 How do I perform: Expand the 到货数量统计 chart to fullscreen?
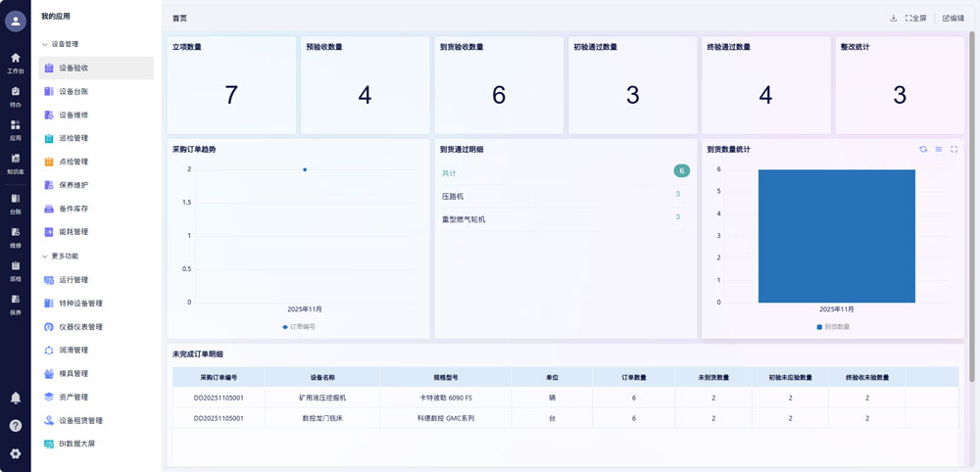coord(954,149)
